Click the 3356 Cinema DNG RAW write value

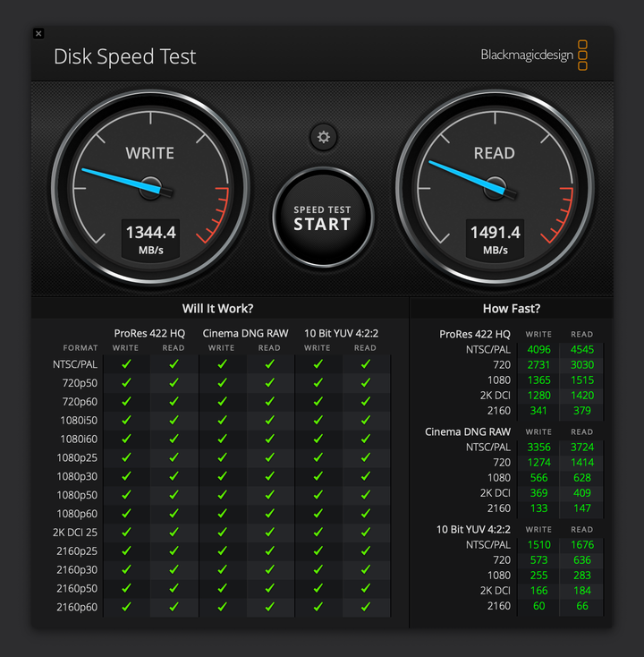(x=538, y=447)
